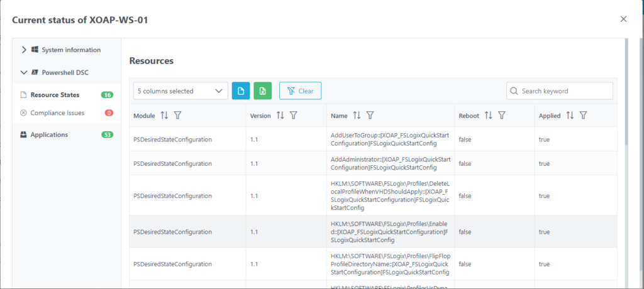Click Applied value in FlipFlopProfileDirectoryName row

click(544, 264)
